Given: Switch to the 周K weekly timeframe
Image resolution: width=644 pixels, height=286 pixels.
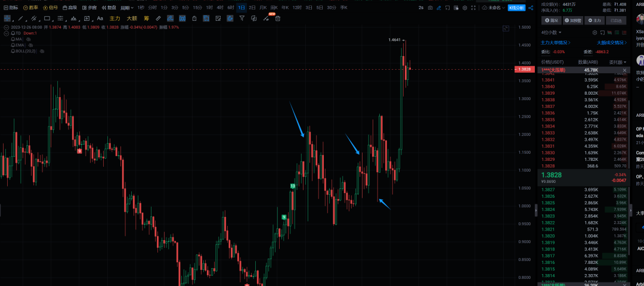Looking at the screenshot, I should tap(274, 8).
